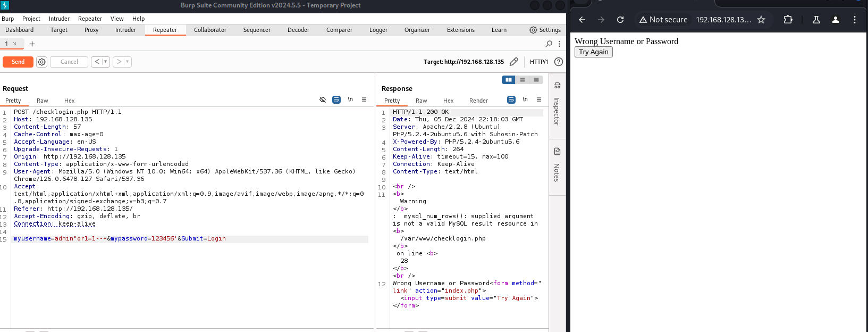Image resolution: width=868 pixels, height=332 pixels.
Task: Switch to the Decoder tab
Action: (298, 30)
